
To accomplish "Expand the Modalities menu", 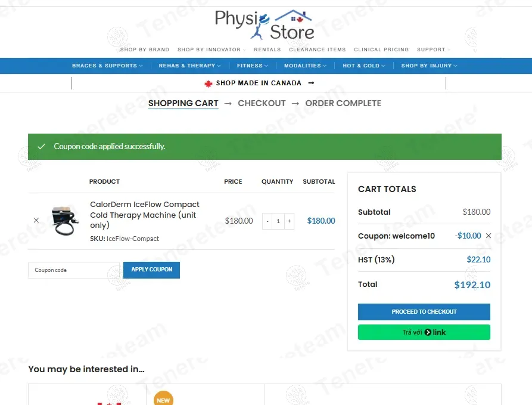I will [x=305, y=66].
